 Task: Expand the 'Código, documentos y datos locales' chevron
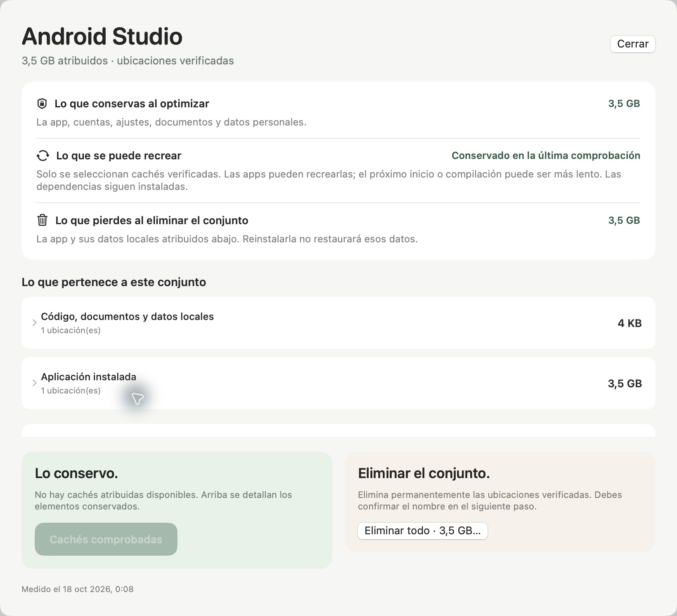tap(35, 323)
